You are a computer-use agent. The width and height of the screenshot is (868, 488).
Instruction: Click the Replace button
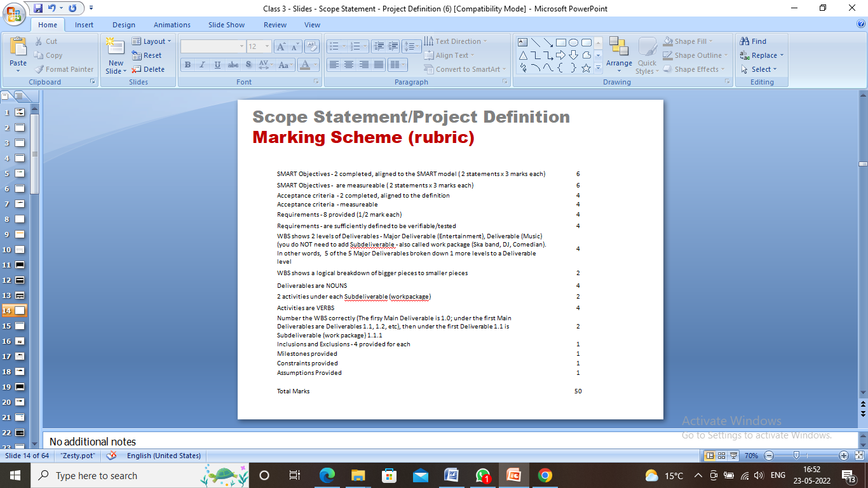tap(762, 55)
